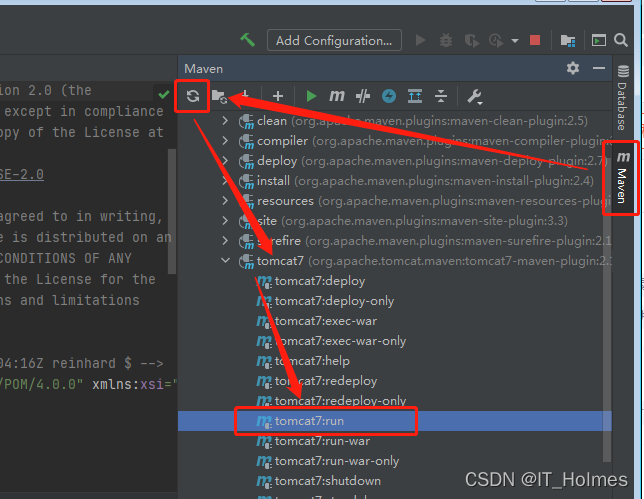This screenshot has height=499, width=644.
Task: Click the green Build Project hammer
Action: tap(248, 40)
